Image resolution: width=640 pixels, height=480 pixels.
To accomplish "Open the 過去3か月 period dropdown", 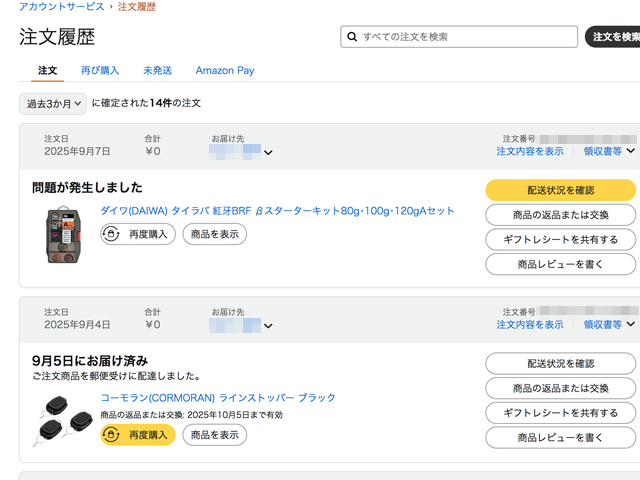I will pyautogui.click(x=53, y=104).
